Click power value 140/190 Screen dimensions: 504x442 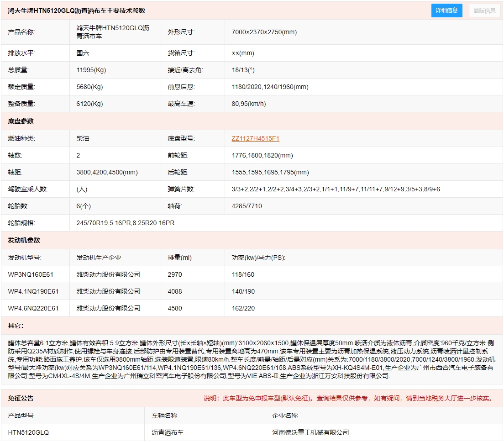point(243,292)
